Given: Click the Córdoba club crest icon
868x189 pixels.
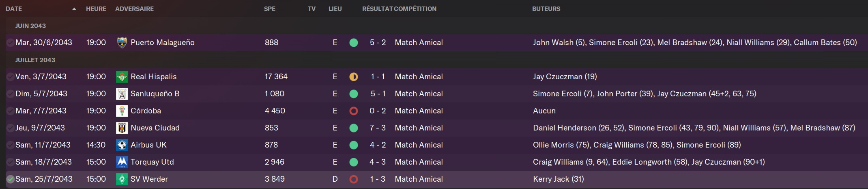Looking at the screenshot, I should pyautogui.click(x=122, y=111).
